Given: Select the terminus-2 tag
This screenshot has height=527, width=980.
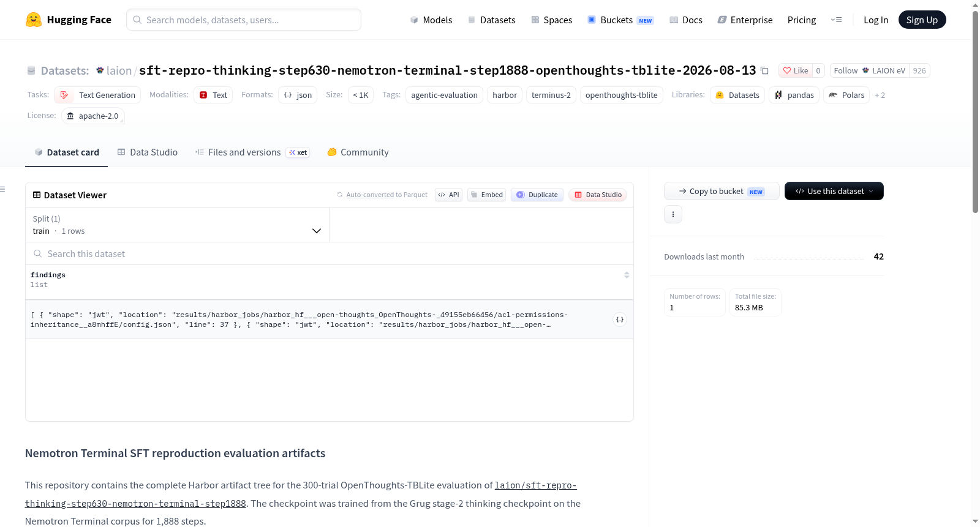Looking at the screenshot, I should coord(551,95).
